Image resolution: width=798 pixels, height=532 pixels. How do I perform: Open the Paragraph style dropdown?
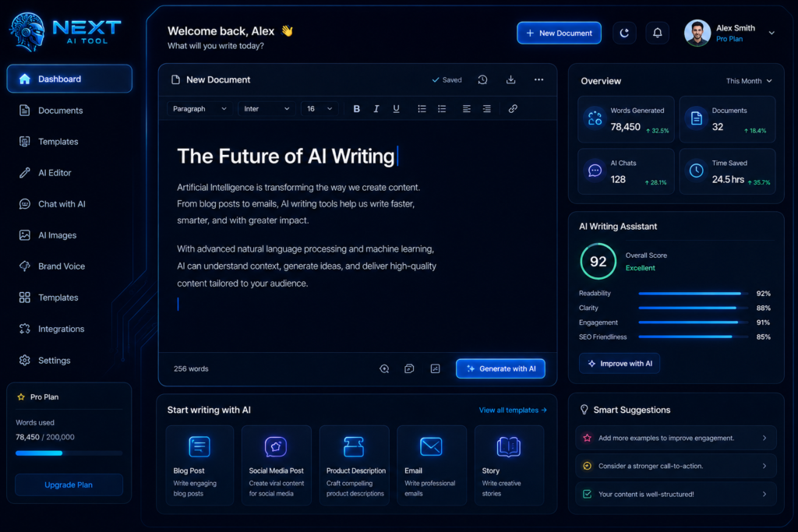(199, 109)
